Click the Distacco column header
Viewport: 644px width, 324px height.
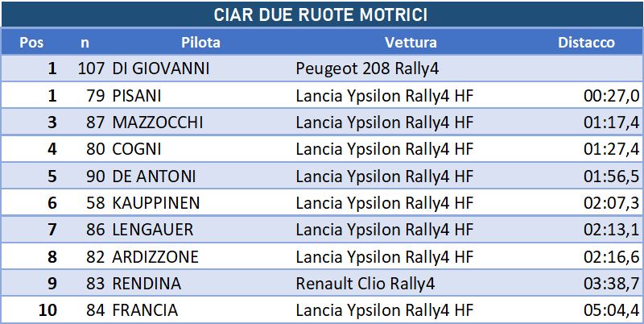tap(586, 43)
